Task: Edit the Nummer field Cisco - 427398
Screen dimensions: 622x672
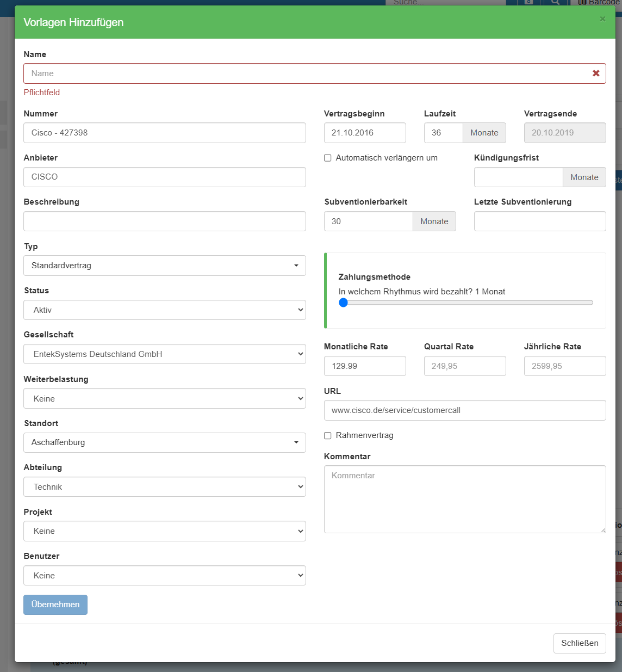Action: [165, 133]
